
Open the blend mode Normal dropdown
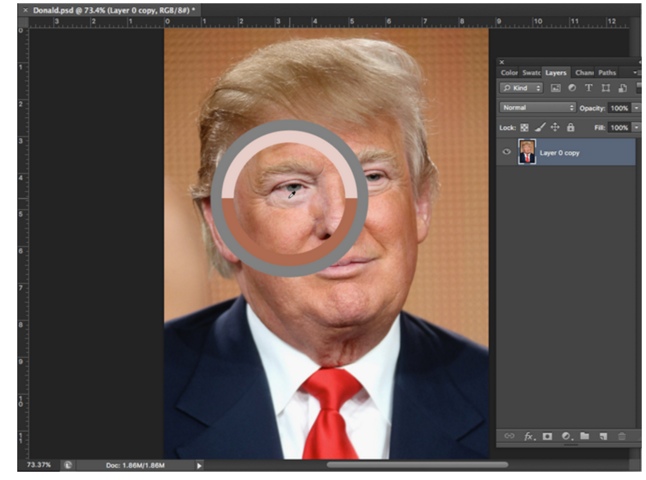click(x=538, y=107)
